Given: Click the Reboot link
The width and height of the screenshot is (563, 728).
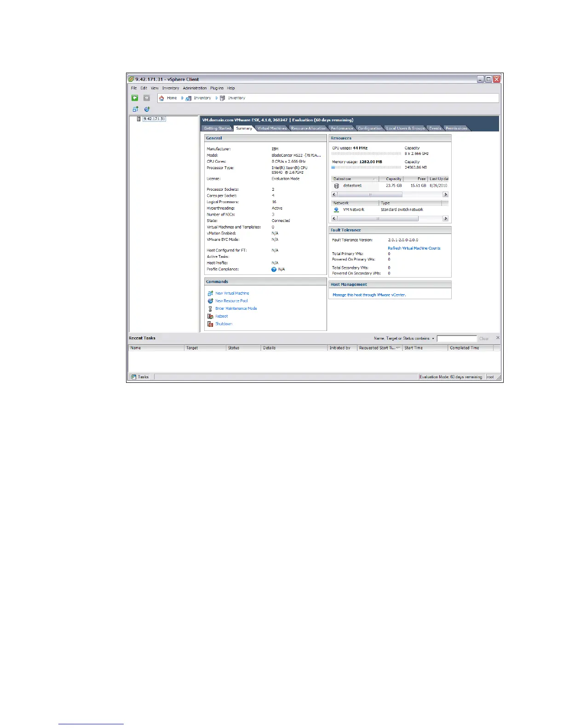Looking at the screenshot, I should click(222, 316).
